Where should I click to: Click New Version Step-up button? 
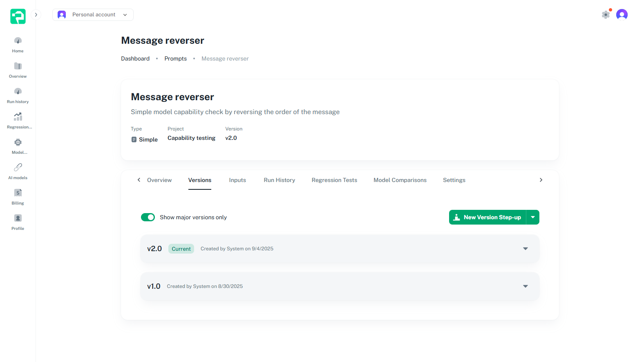487,217
